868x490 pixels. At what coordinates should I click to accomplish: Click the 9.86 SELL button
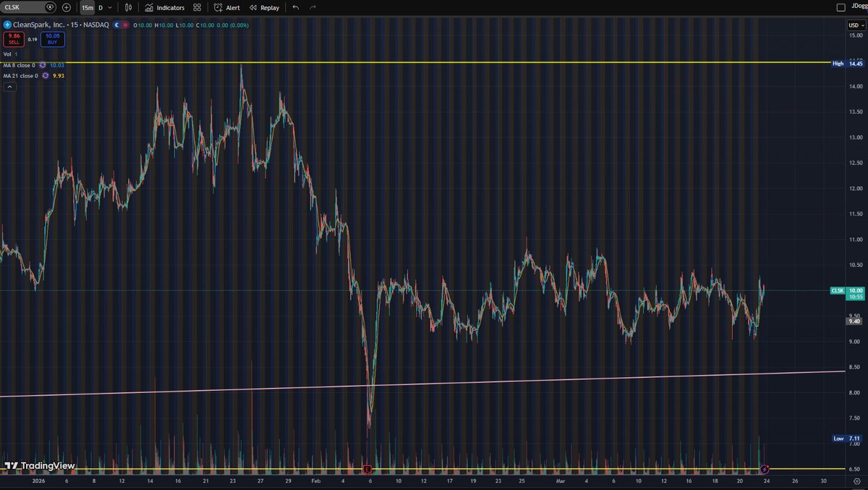point(14,39)
